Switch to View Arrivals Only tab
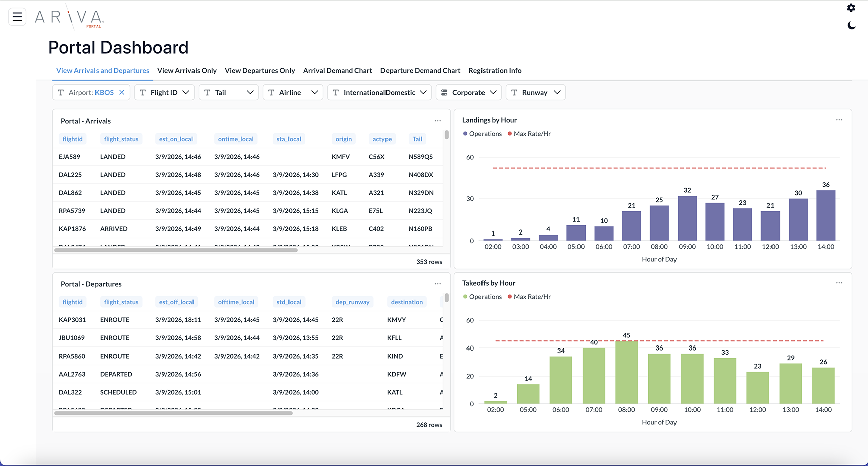 coord(186,71)
